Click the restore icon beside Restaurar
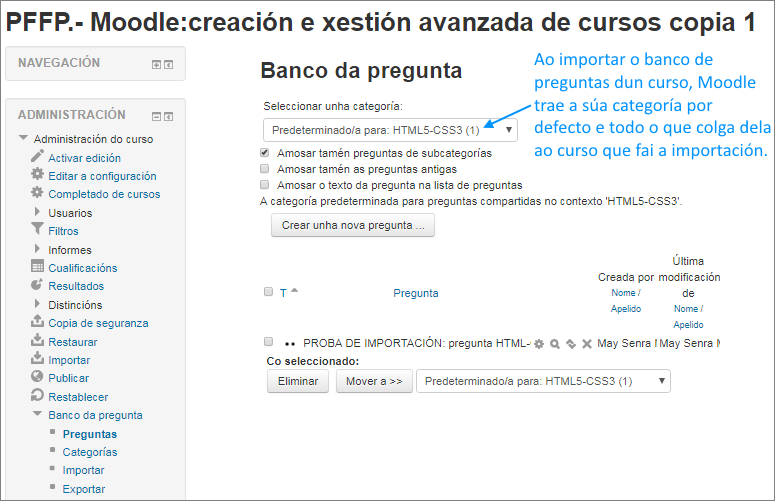 click(37, 340)
